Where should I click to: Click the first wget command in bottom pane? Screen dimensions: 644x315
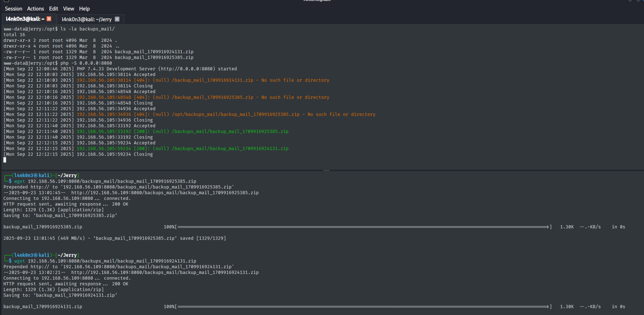click(105, 181)
